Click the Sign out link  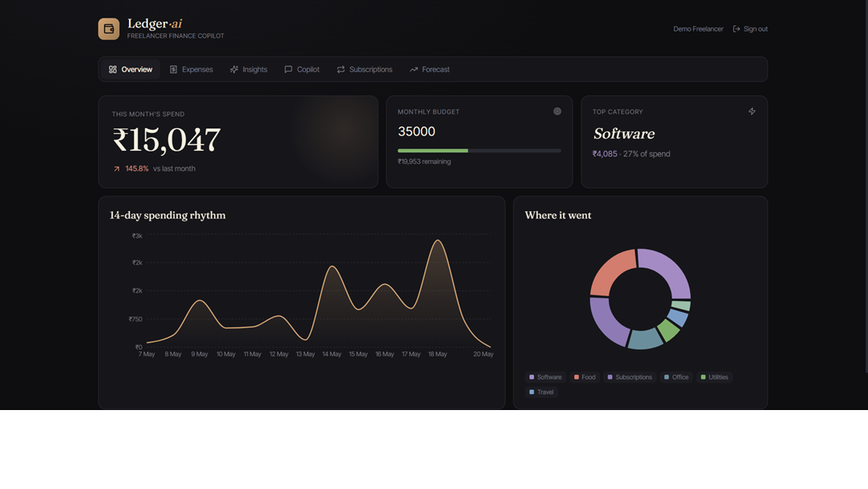click(x=750, y=29)
